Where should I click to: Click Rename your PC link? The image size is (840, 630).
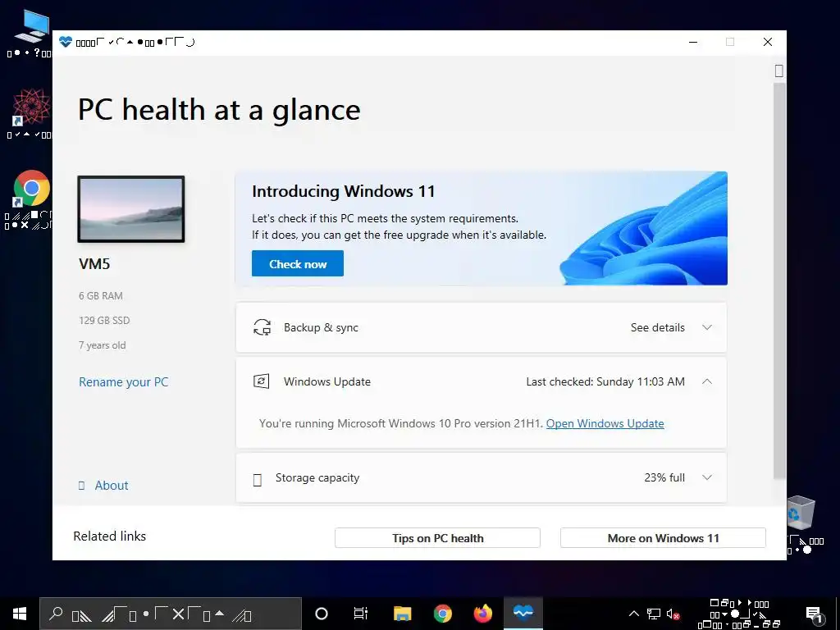(123, 382)
